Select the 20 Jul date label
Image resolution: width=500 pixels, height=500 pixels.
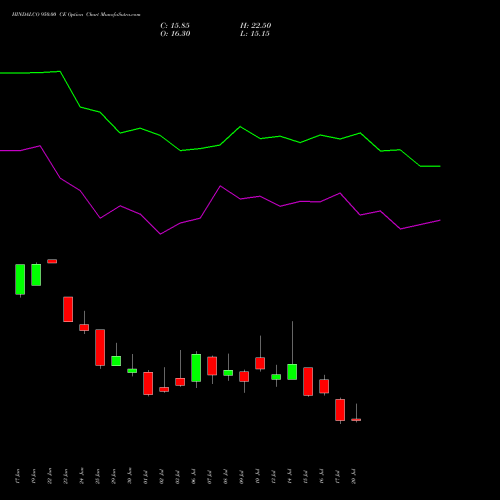coord(353,476)
